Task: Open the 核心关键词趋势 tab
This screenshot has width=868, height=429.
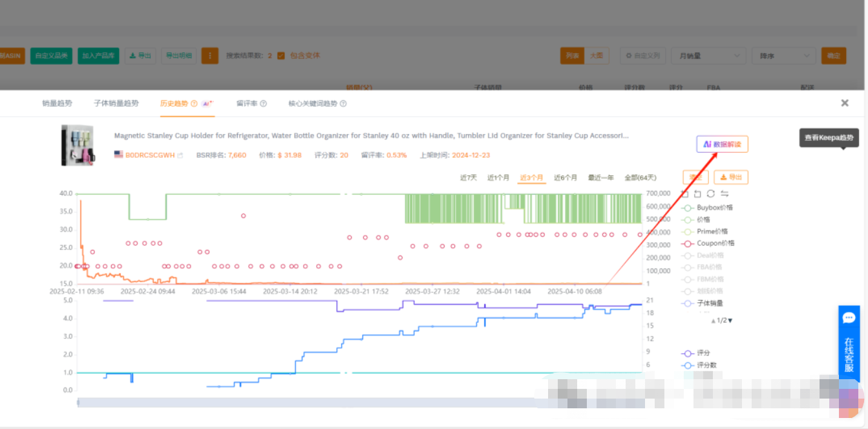Action: tap(313, 104)
